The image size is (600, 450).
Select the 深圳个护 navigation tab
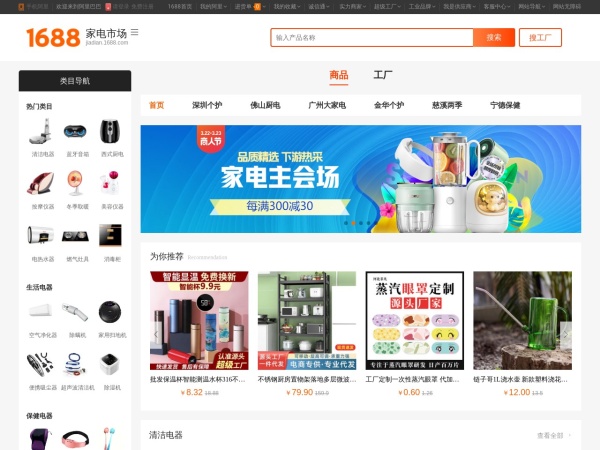tap(208, 105)
